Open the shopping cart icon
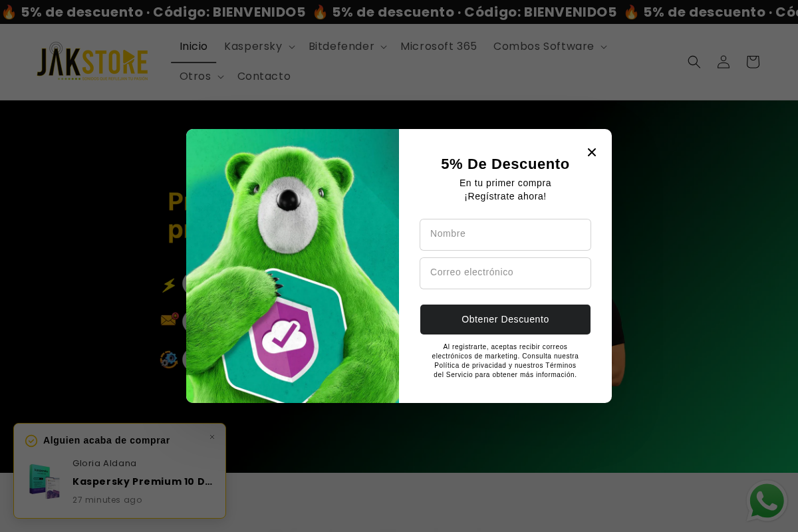The height and width of the screenshot is (532, 798). coord(753,62)
